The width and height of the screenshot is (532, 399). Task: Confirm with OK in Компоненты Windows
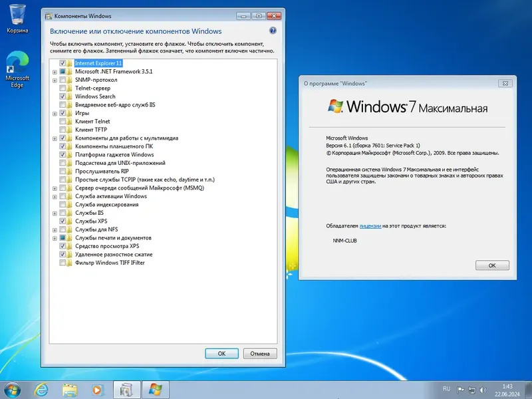221,353
